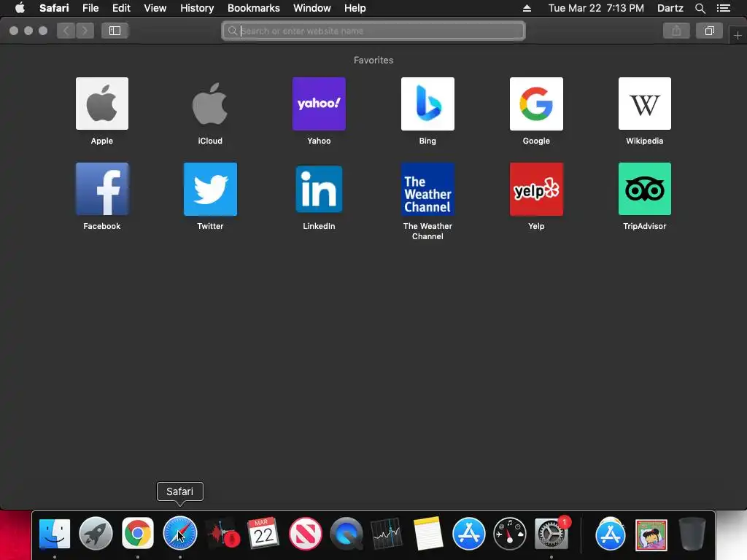Click the Safari compass icon in the Dock
Viewport: 747px width, 560px height.
tap(180, 533)
